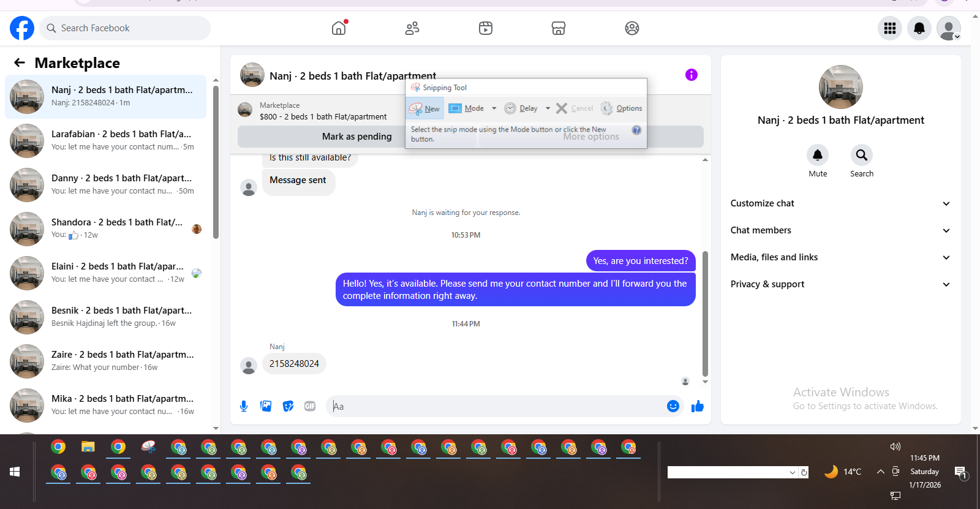Open the volume control
This screenshot has height=509, width=980.
(x=895, y=447)
